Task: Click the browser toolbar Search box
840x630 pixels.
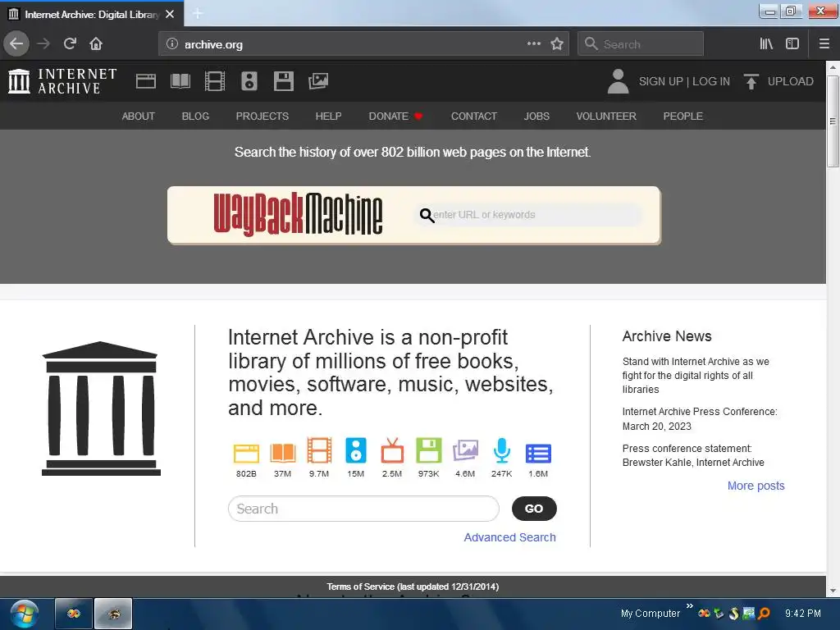Action: [641, 43]
